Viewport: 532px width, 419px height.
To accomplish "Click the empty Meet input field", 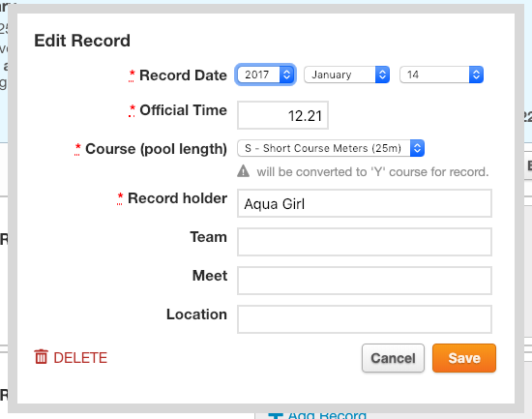I will click(x=365, y=281).
